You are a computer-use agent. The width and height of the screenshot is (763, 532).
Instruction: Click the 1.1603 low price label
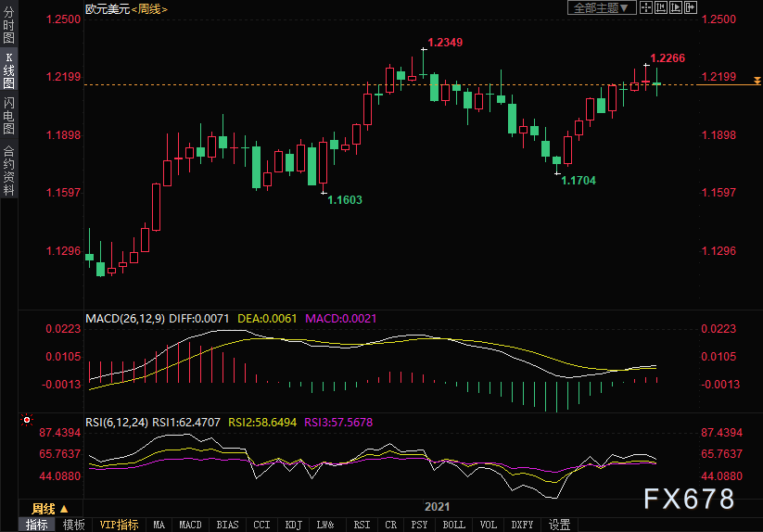point(345,200)
